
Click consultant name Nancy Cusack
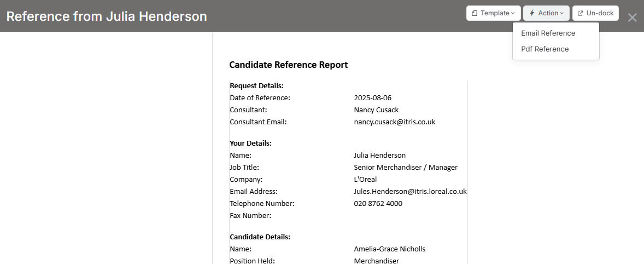pos(376,110)
